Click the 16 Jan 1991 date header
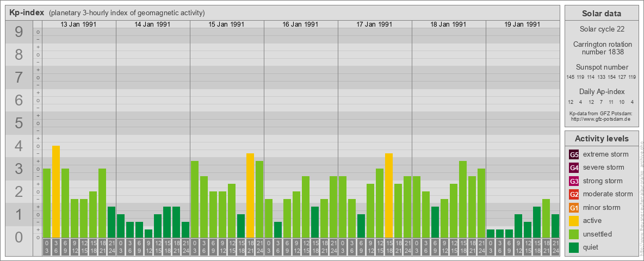 (300, 24)
